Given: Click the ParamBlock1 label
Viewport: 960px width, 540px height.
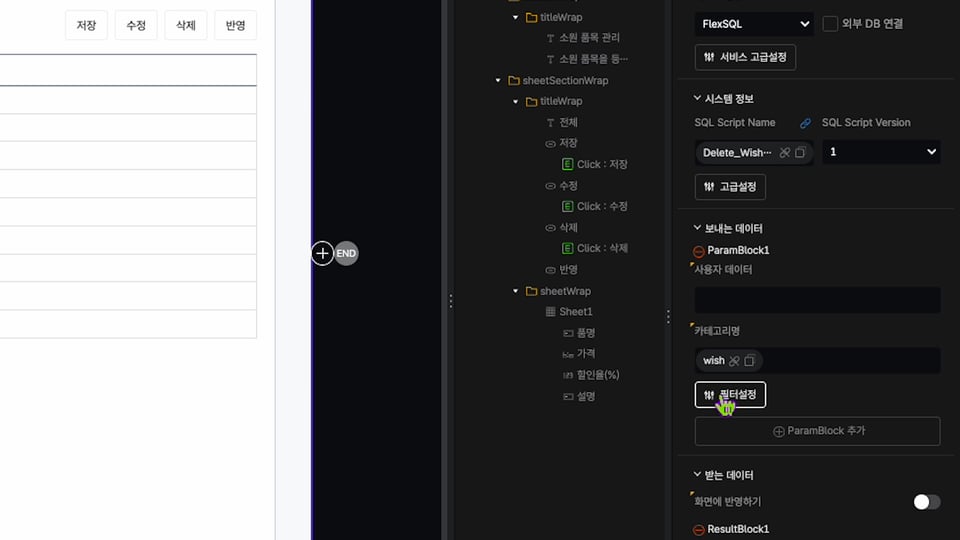Looking at the screenshot, I should point(738,250).
